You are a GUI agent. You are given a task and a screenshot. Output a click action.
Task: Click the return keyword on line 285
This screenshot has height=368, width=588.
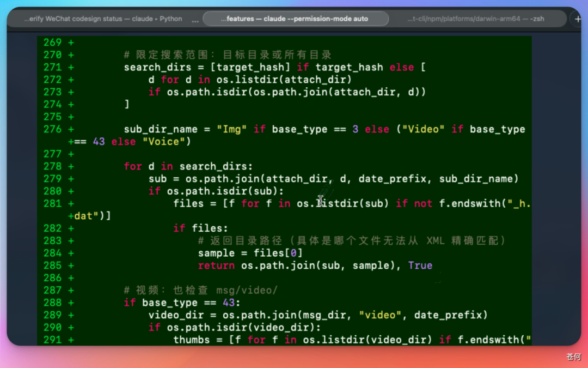216,265
